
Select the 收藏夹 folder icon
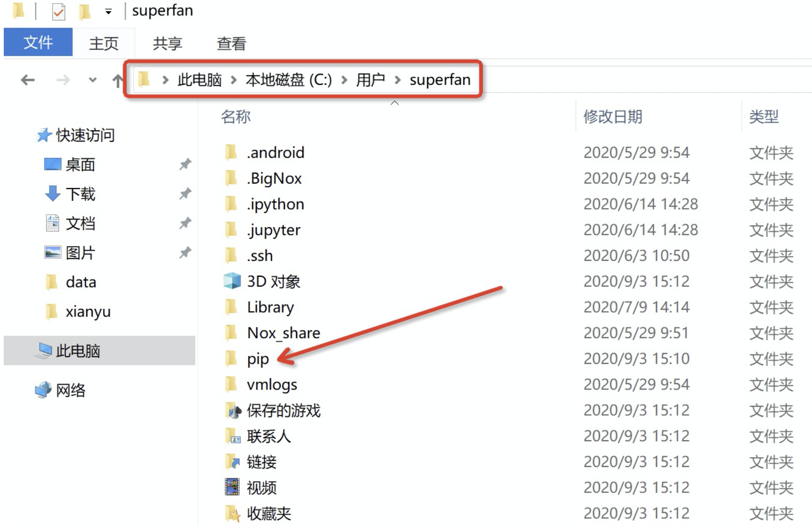(232, 513)
